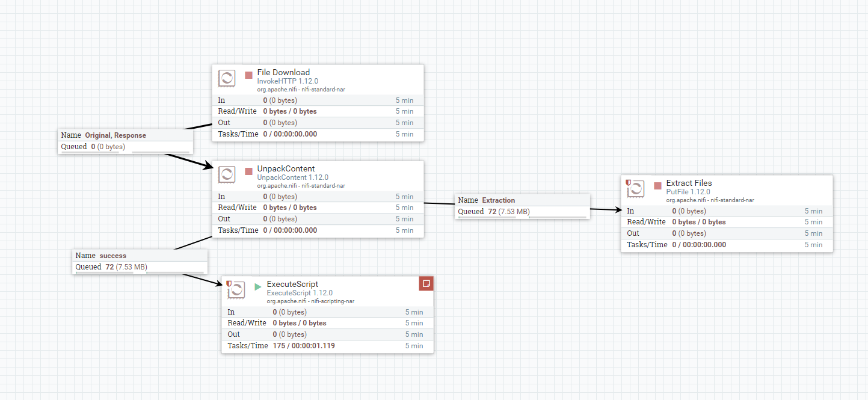Click the 'Extract Files' processor title
Screen dimensions: 868x400
point(689,183)
